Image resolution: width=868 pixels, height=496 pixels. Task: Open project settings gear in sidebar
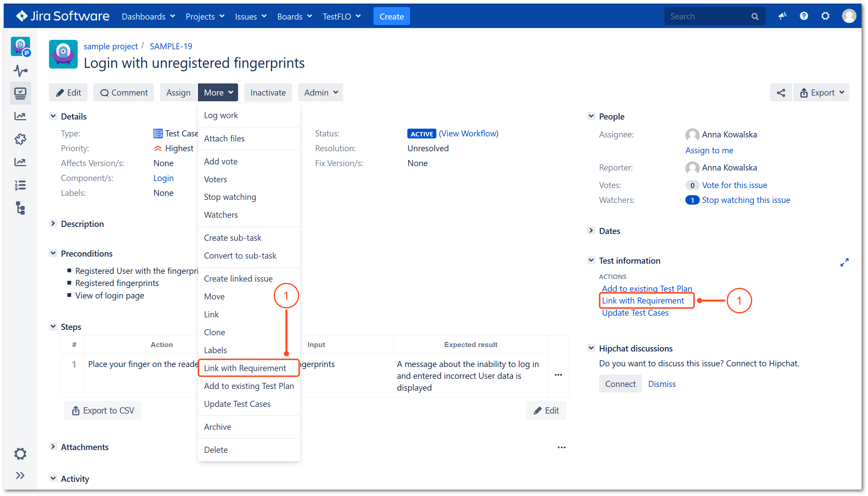21,454
